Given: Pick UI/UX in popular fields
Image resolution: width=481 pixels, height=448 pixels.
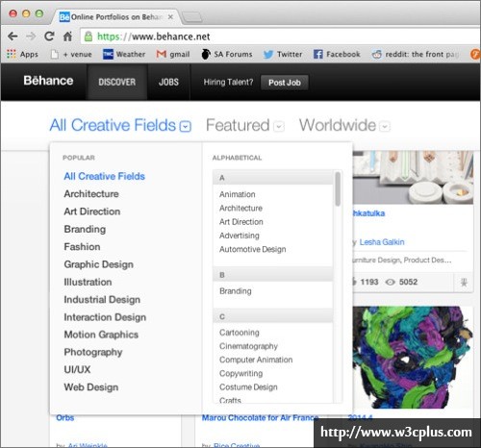Looking at the screenshot, I should (77, 369).
